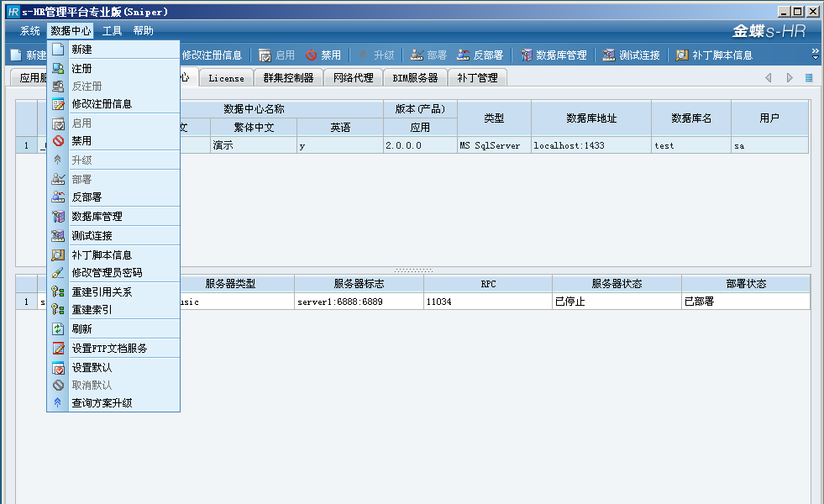Click the 注册 icon in the menu
The height and width of the screenshot is (504, 824).
[58, 68]
